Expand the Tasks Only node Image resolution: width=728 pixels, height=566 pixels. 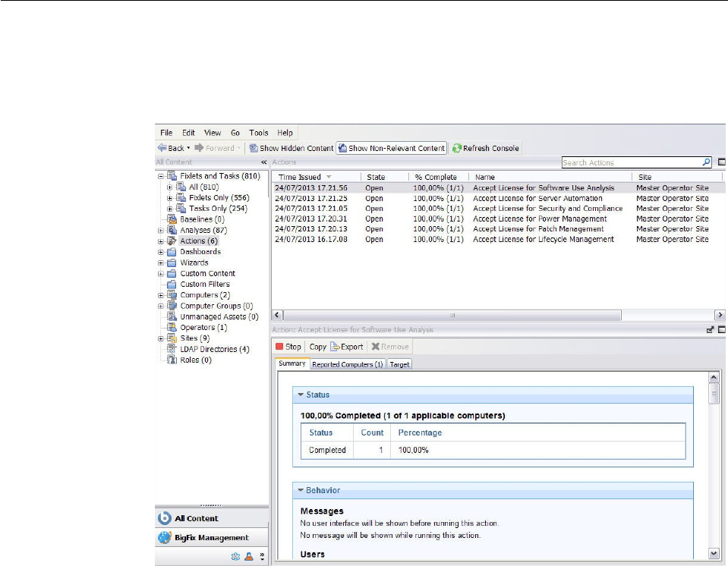click(x=169, y=209)
